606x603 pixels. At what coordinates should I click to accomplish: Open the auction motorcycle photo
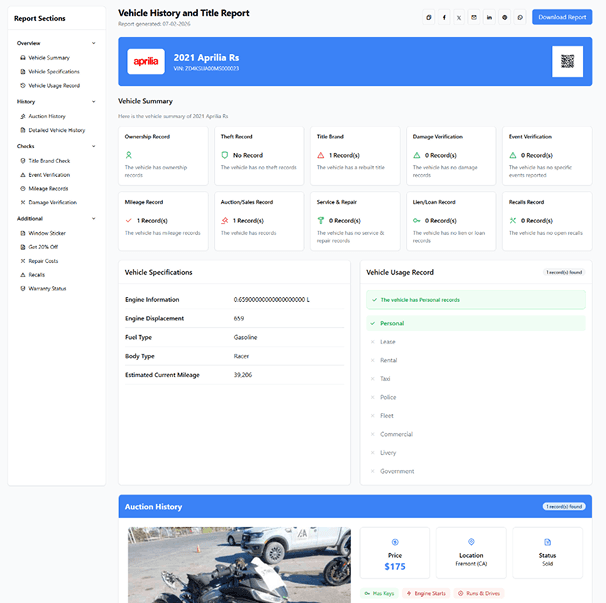pos(239,565)
